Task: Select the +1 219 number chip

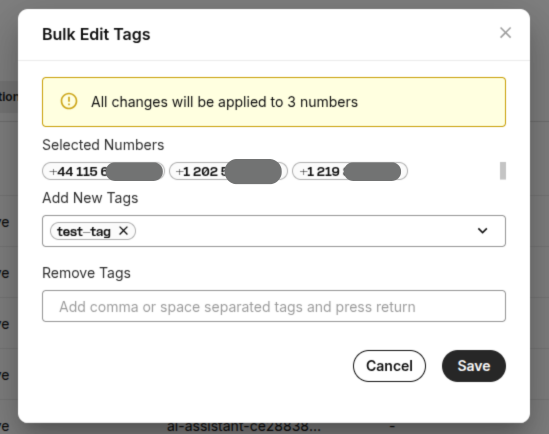Action: (350, 172)
